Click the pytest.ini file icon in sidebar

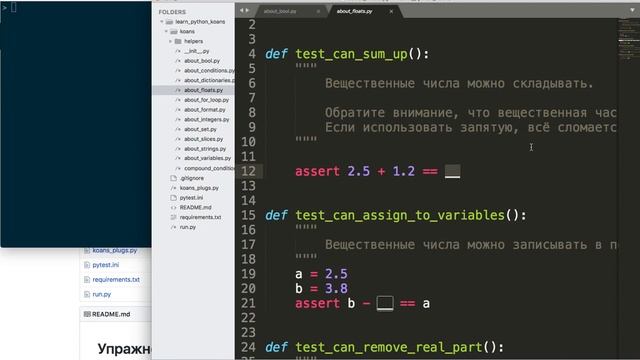point(173,198)
